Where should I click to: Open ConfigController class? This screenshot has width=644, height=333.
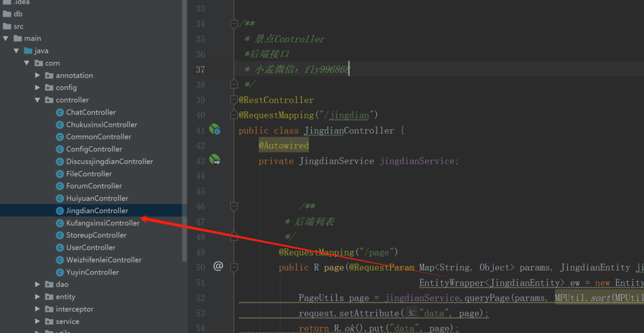point(94,150)
